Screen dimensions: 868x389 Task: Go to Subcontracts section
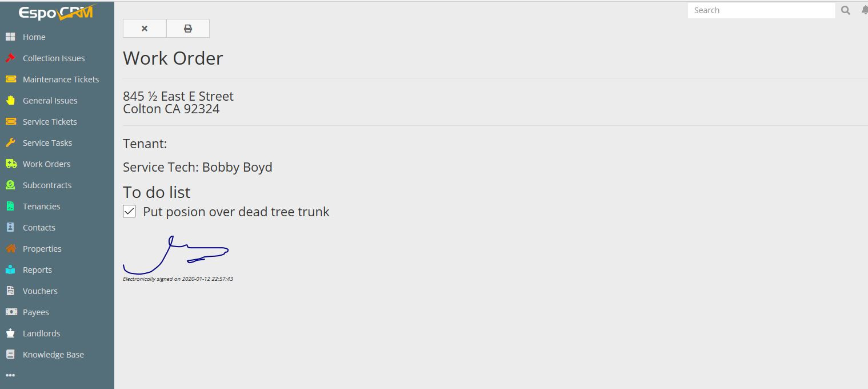click(x=47, y=185)
